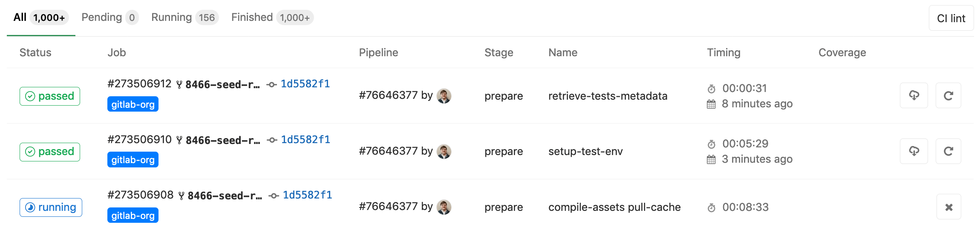Screen dimensions: 980x233
Task: Open the CI lint page
Action: [x=951, y=18]
